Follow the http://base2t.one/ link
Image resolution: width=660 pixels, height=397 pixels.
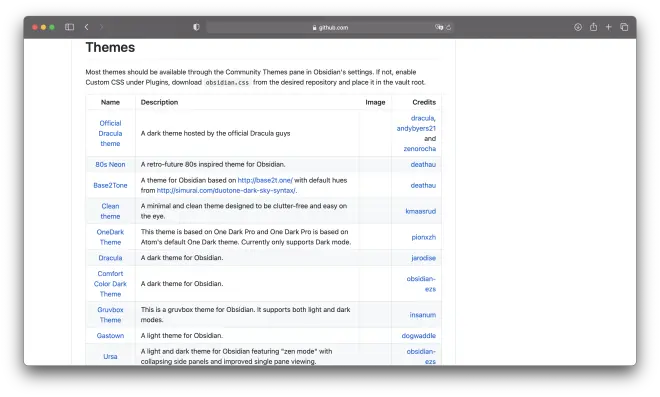point(265,180)
